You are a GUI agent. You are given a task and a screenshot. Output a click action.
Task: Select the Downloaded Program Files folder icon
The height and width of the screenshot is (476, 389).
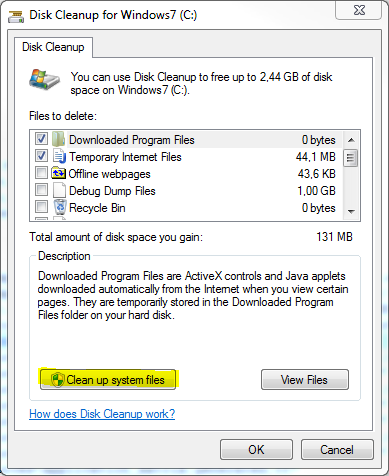[58, 139]
